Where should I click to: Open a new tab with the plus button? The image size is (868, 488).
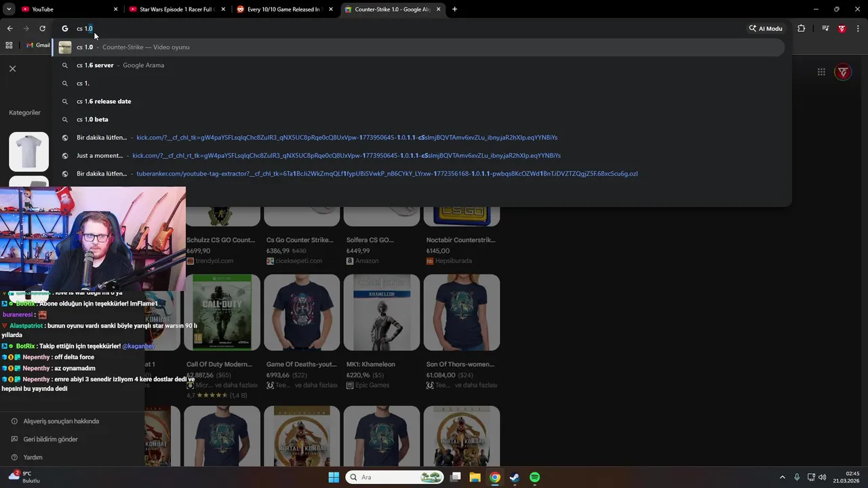click(x=454, y=9)
